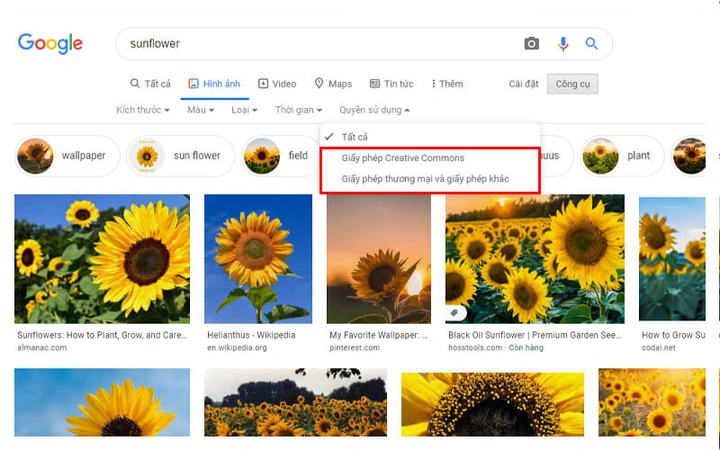Open Sunflowers: How to Plant, Grow title link
720x450 pixels.
(102, 335)
